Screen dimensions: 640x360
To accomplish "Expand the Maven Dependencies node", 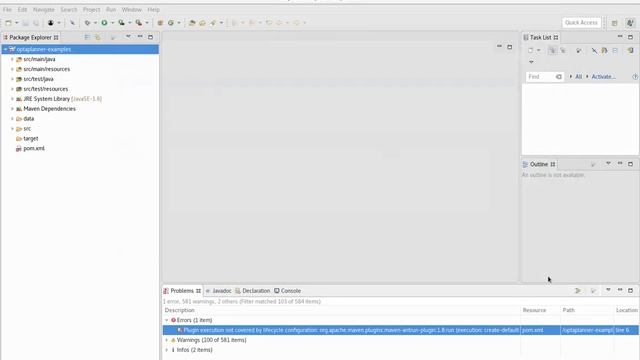I will click(12, 109).
